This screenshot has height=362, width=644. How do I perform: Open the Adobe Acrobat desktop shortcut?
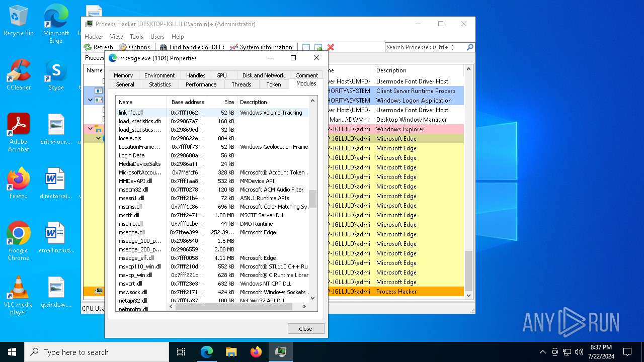(18, 133)
